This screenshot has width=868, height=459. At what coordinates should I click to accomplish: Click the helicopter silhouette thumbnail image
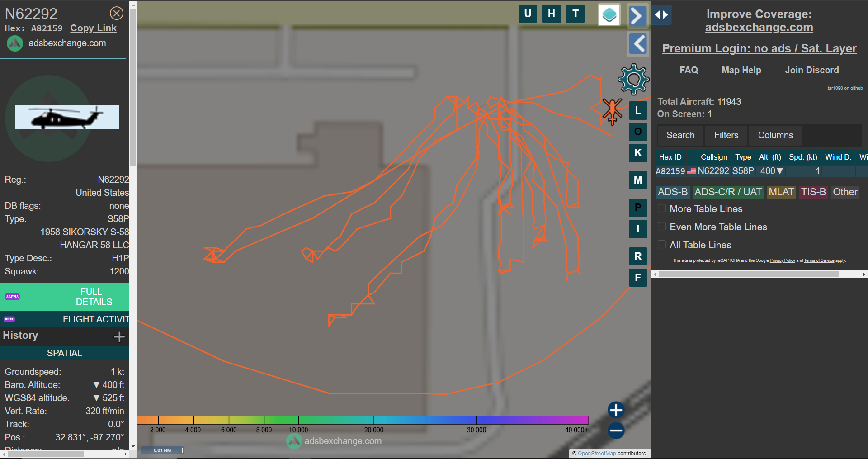[67, 117]
